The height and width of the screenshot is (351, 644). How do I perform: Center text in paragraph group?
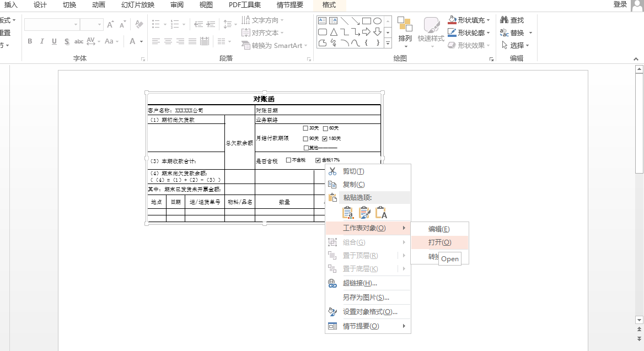tap(168, 41)
